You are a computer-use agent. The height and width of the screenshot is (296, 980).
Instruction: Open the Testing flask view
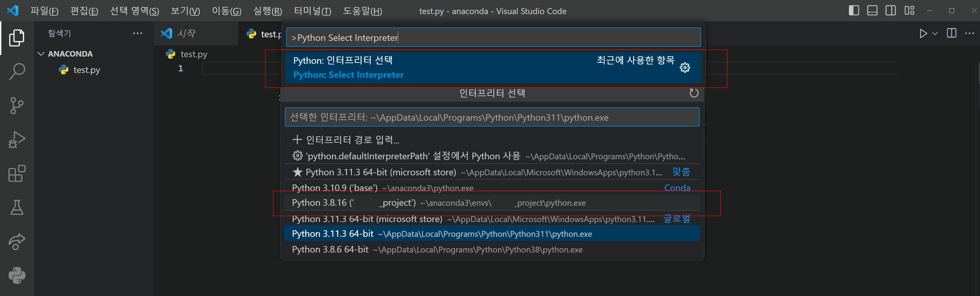(x=17, y=207)
